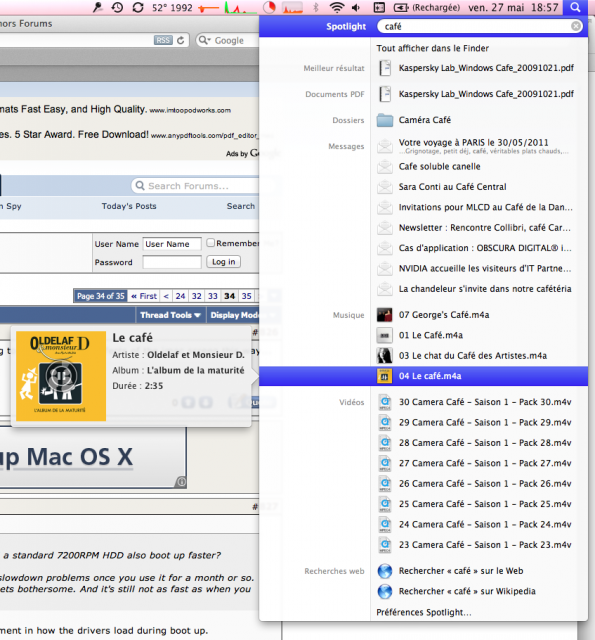Viewport: 595px width, 640px height.
Task: Click the battery Rechargée status icon
Action: coord(426,7)
